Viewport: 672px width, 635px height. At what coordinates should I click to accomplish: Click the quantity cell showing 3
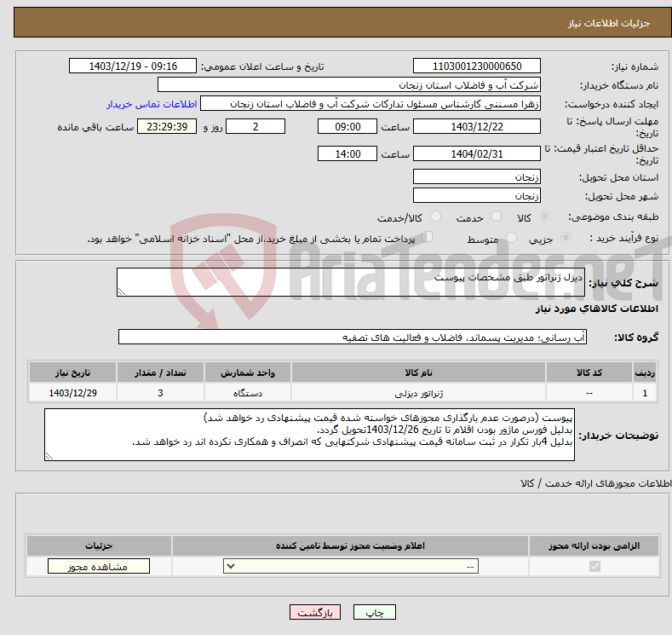click(x=160, y=393)
